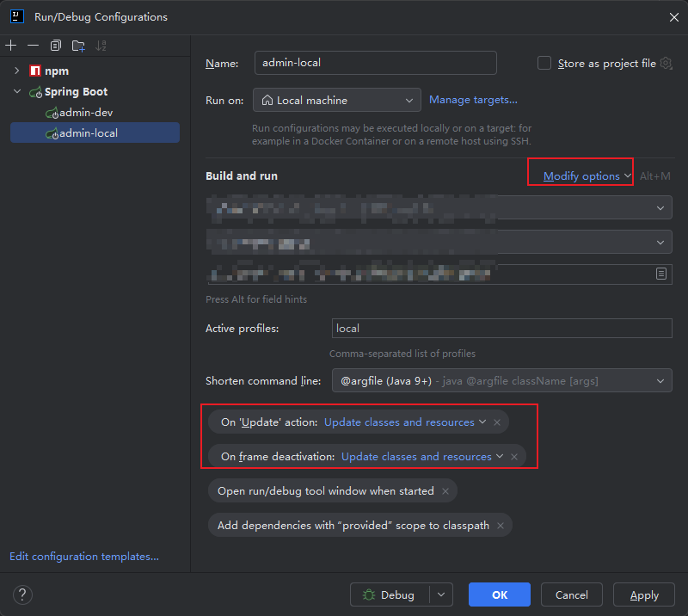Open project file storage settings gear
Image resolution: width=688 pixels, height=616 pixels.
(666, 63)
